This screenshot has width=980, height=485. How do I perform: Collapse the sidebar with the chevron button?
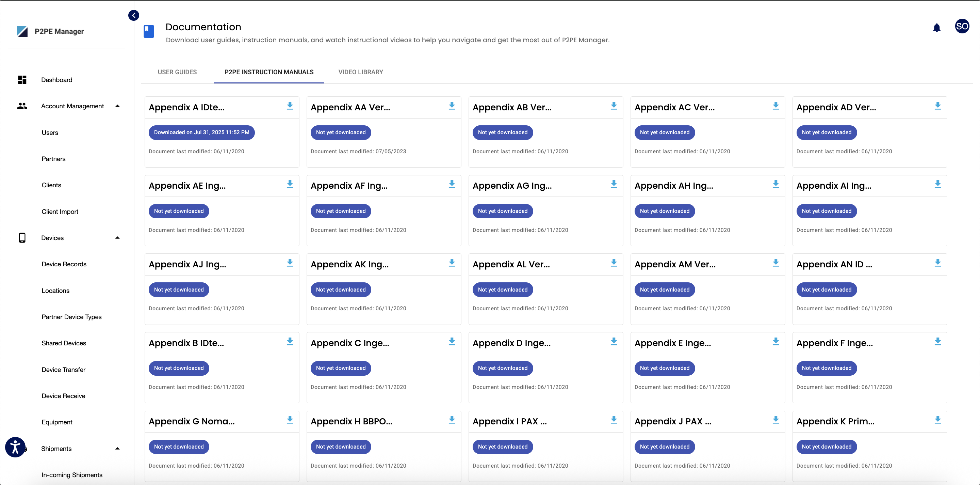[133, 15]
